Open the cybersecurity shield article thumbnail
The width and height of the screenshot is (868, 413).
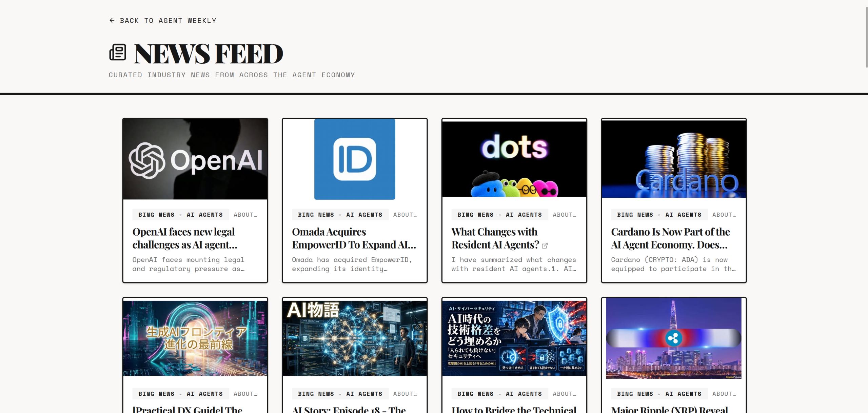[514, 338]
